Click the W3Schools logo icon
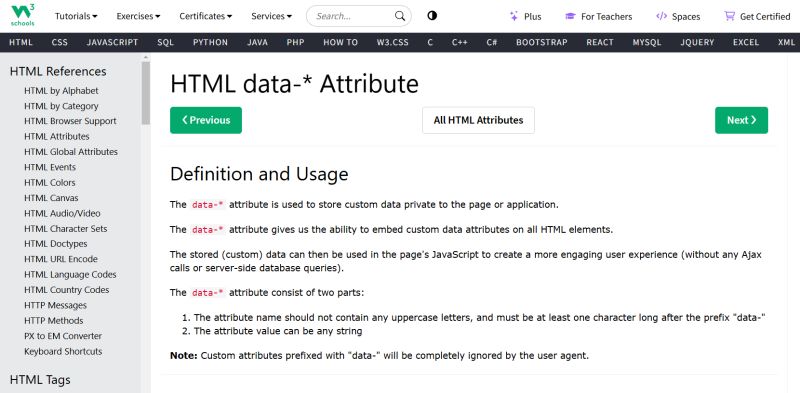 [22, 16]
